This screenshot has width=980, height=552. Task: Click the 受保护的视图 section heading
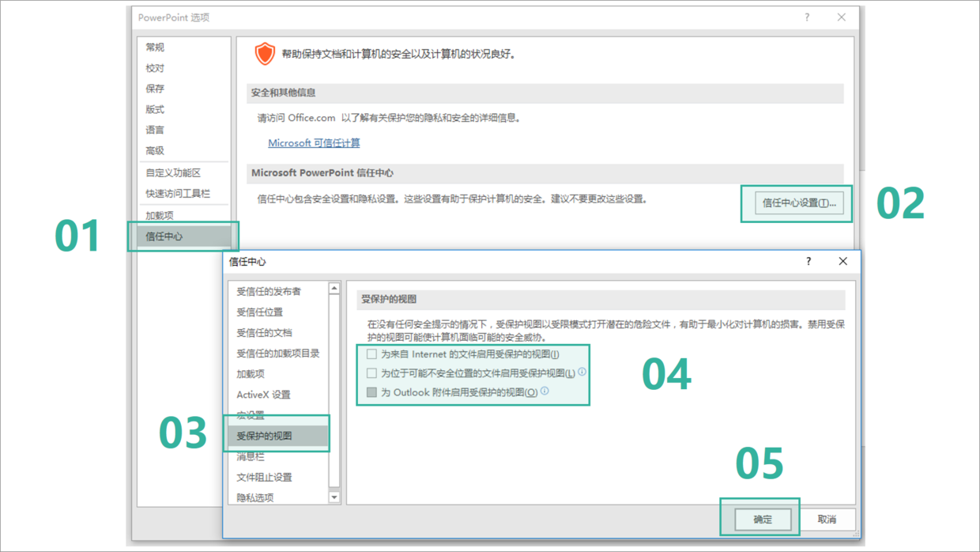(389, 299)
